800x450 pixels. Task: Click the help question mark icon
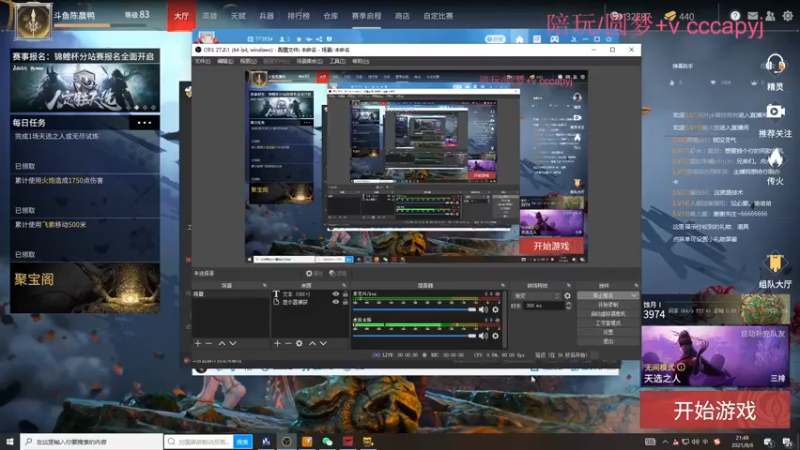coord(735,16)
